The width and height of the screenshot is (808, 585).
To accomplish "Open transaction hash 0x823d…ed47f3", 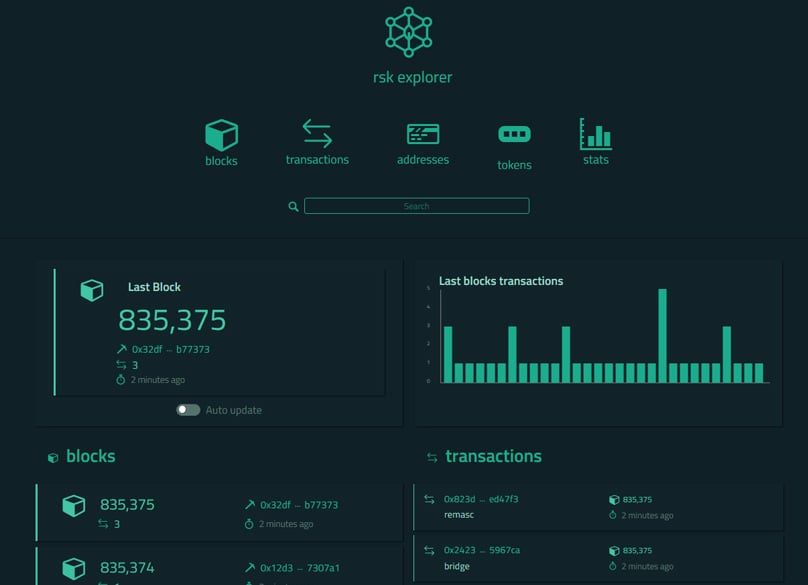I will coord(481,499).
